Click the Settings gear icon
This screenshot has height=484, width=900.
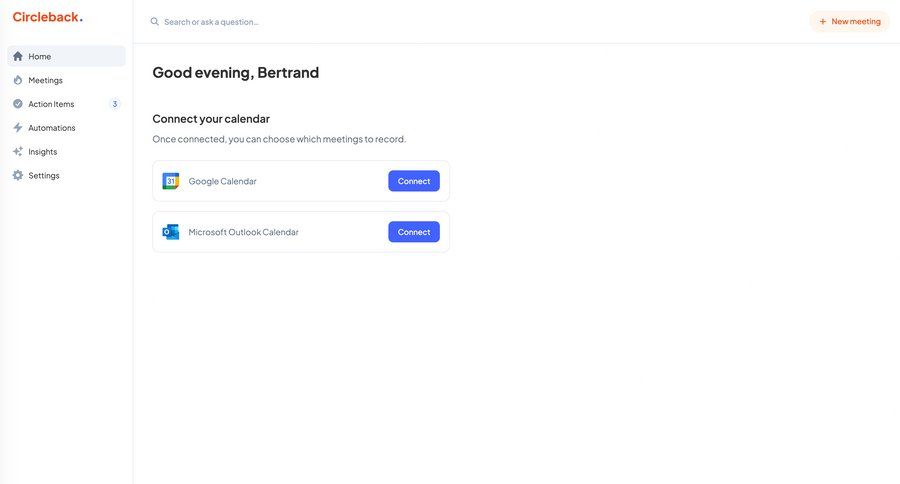[x=18, y=176]
